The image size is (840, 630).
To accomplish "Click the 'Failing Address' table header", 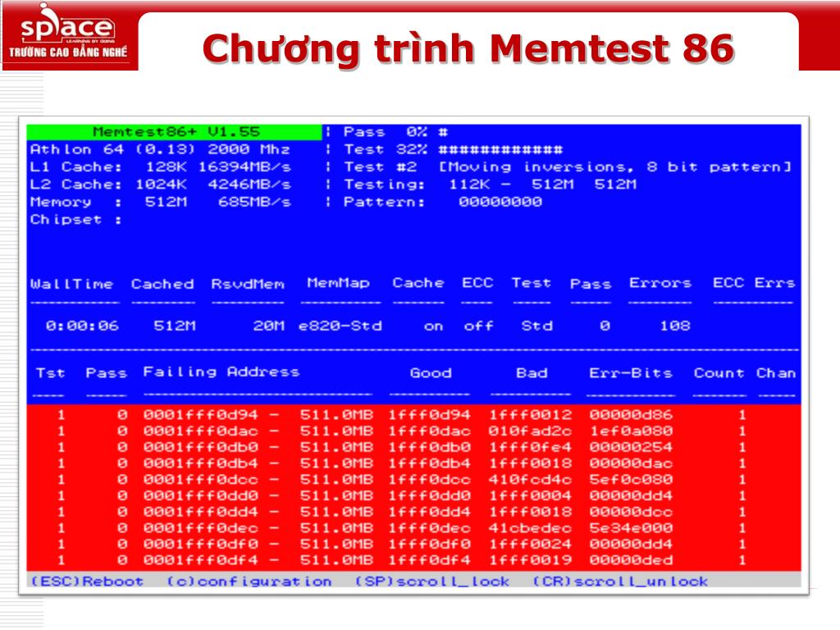I will coord(221,372).
